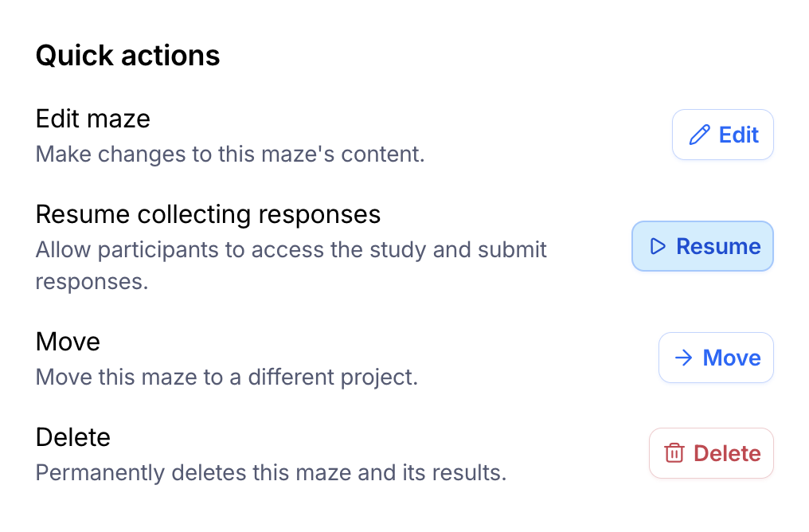Open the maze editor using Edit button
The image size is (809, 532).
pos(723,135)
